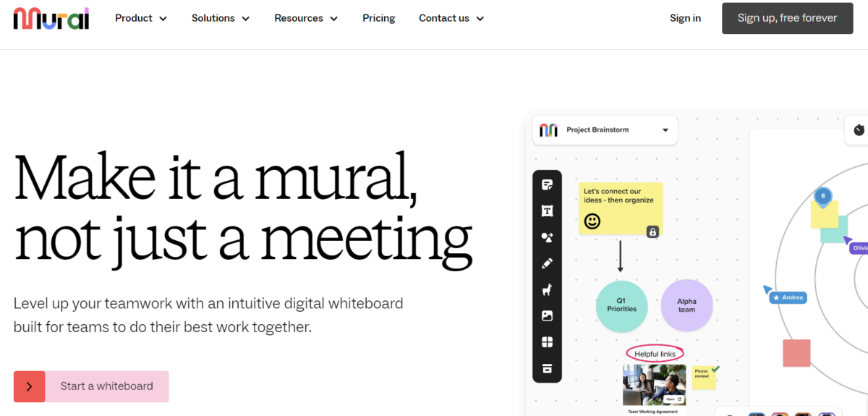Select the llama icons tool
This screenshot has height=416, width=868.
(548, 290)
